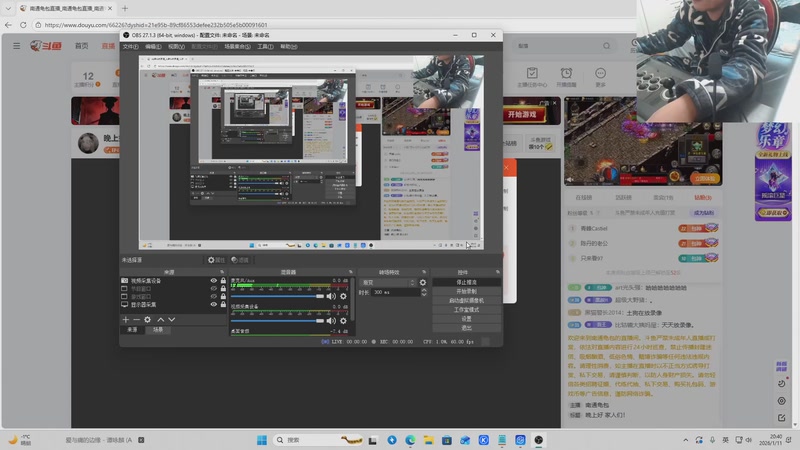Click the Douyu logo

(46, 46)
